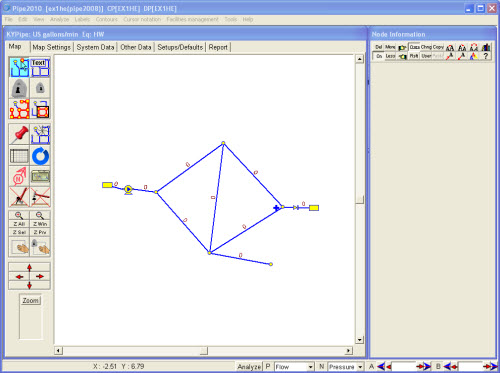Open the Analyze menu in menu bar

tap(59, 19)
